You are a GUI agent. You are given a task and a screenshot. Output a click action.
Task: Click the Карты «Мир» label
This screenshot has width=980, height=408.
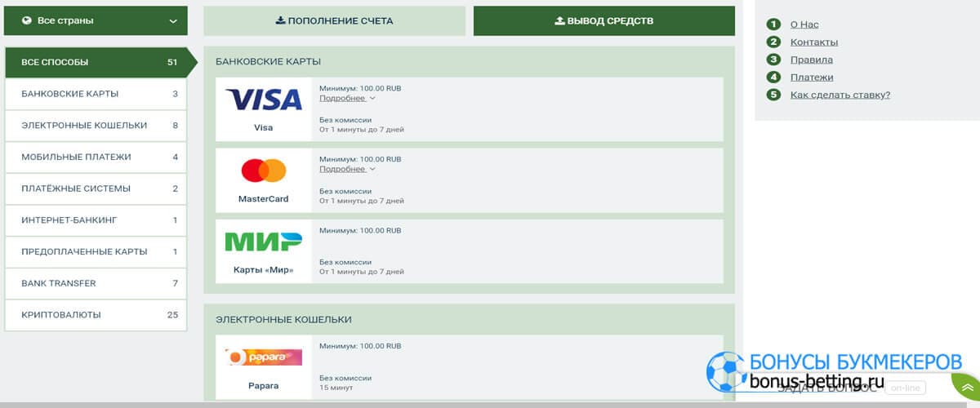(264, 270)
